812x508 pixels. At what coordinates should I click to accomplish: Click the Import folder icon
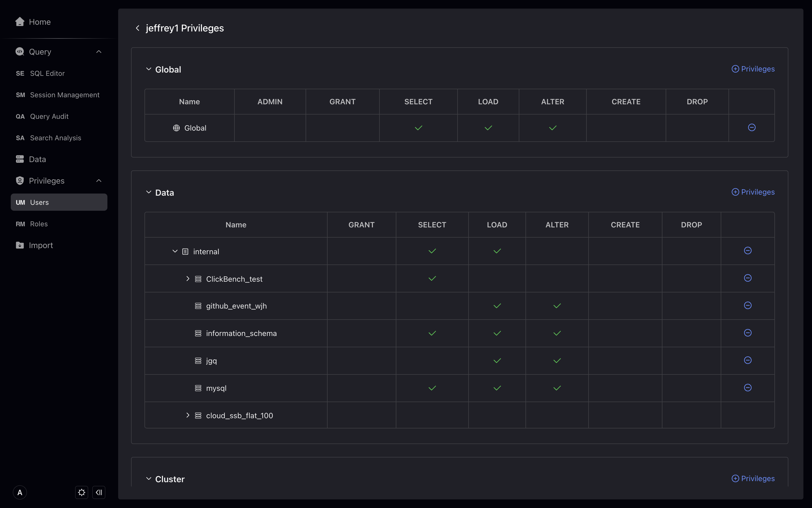click(20, 245)
